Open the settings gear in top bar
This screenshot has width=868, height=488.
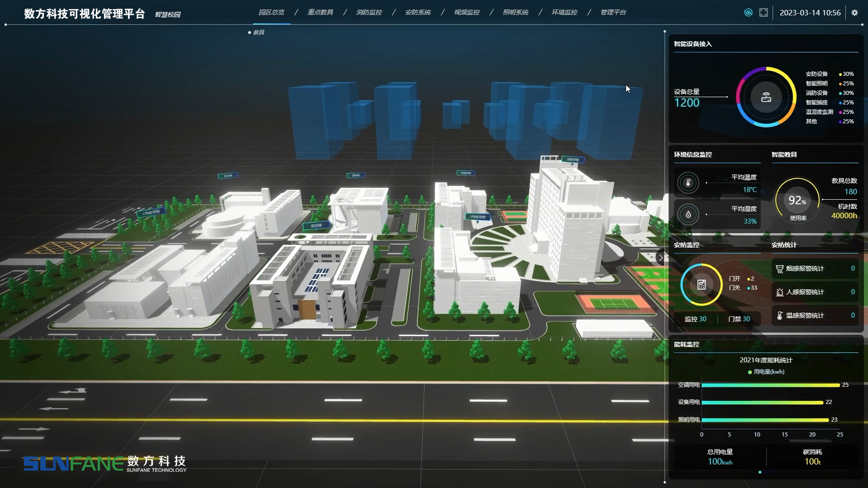point(854,13)
